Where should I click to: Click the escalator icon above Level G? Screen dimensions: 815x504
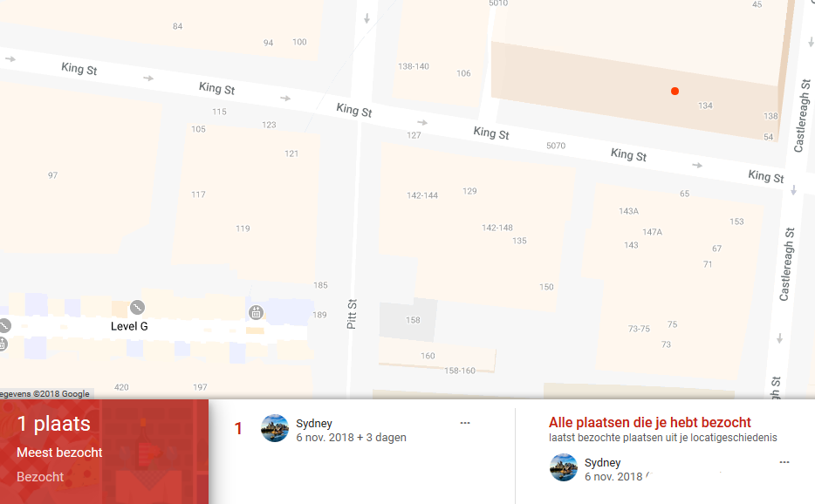tap(137, 308)
